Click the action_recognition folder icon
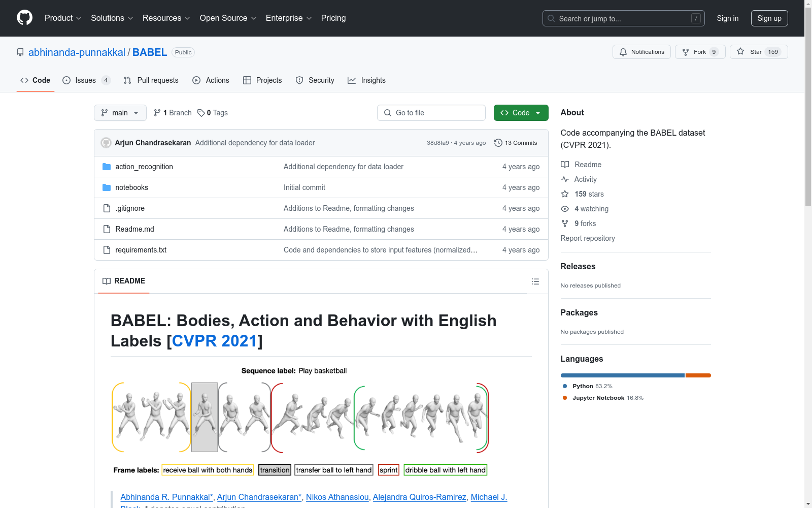 coord(107,167)
